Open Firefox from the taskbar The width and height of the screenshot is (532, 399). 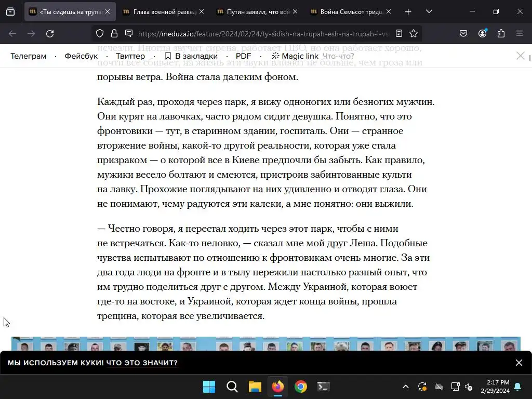point(278,387)
